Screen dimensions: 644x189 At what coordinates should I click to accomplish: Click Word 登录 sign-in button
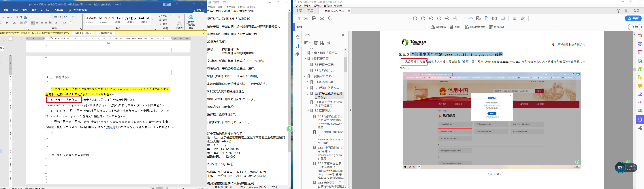coord(167,4)
